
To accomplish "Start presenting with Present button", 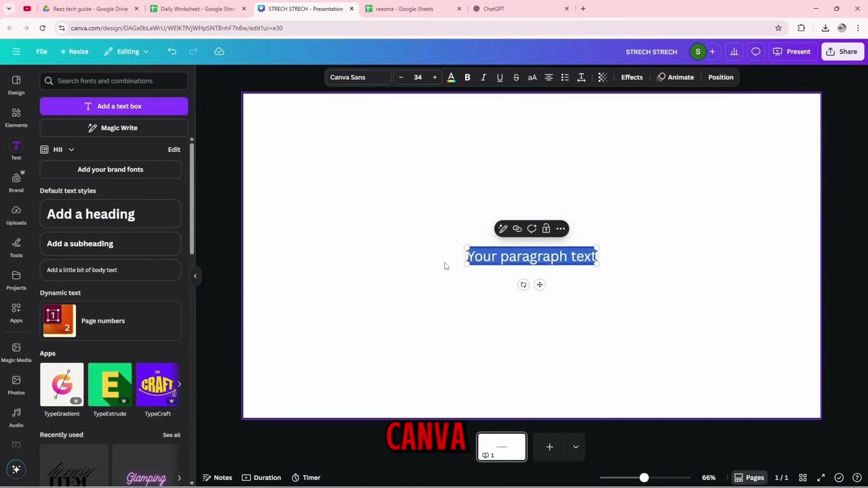I will pos(791,52).
